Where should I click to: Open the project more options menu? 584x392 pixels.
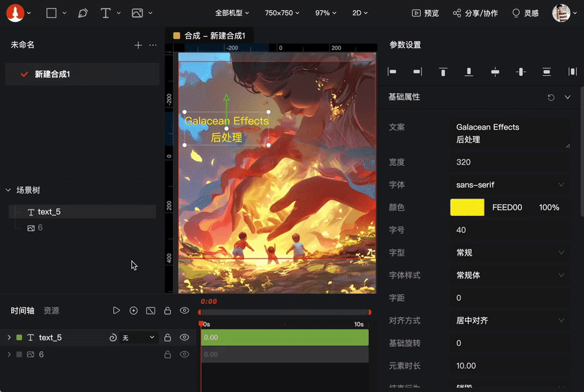point(152,45)
